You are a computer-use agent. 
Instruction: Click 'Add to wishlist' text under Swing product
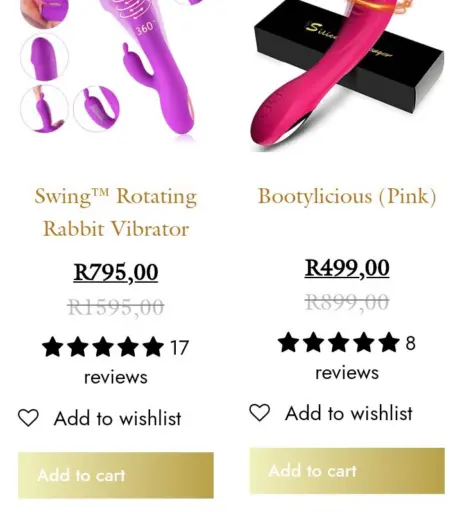(x=118, y=418)
